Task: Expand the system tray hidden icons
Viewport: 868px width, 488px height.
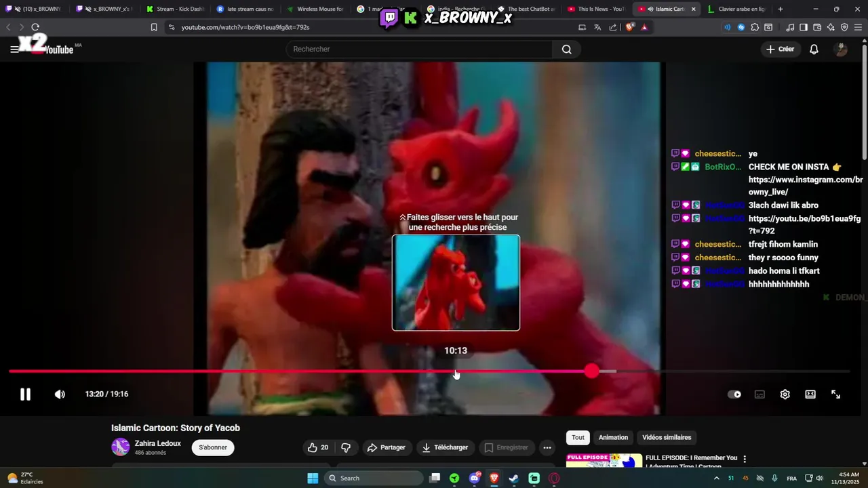Action: click(717, 478)
